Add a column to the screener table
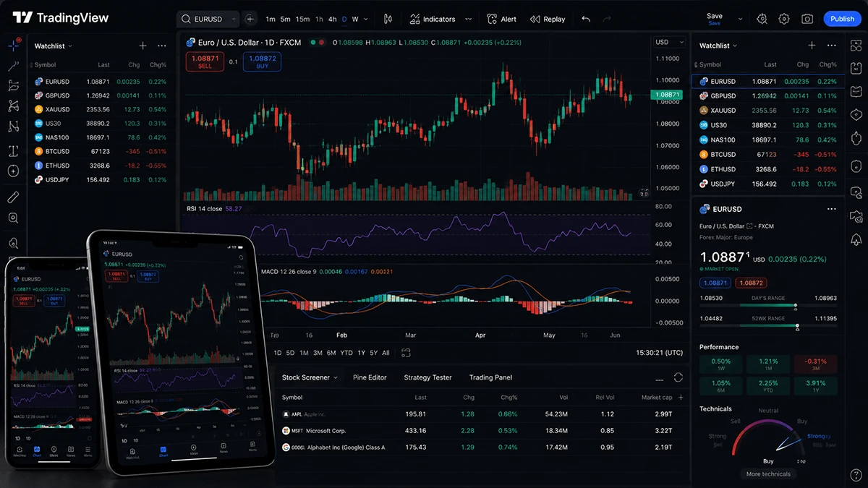Screen dimensions: 868x488 [680, 397]
